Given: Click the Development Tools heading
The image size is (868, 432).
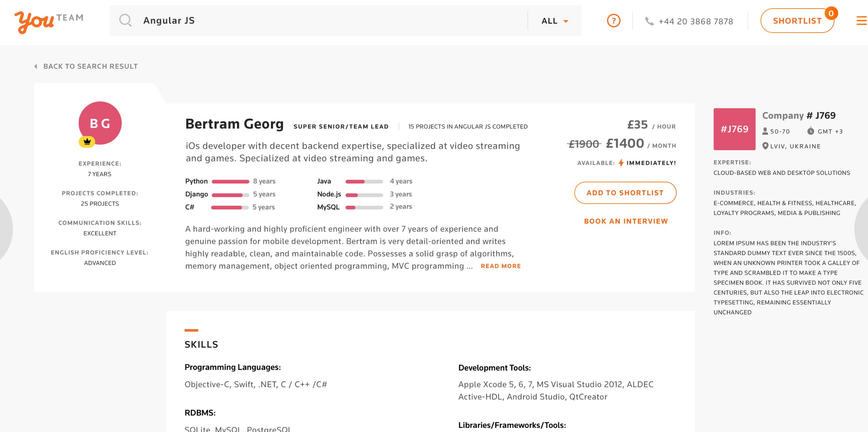Looking at the screenshot, I should pyautogui.click(x=495, y=368).
